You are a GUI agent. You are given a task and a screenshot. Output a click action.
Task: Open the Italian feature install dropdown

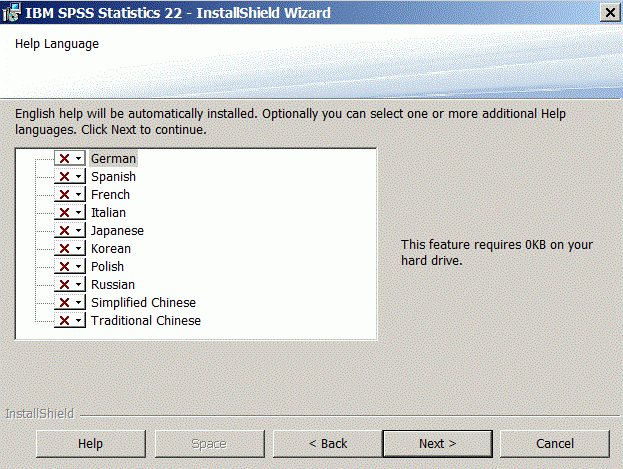tap(70, 213)
